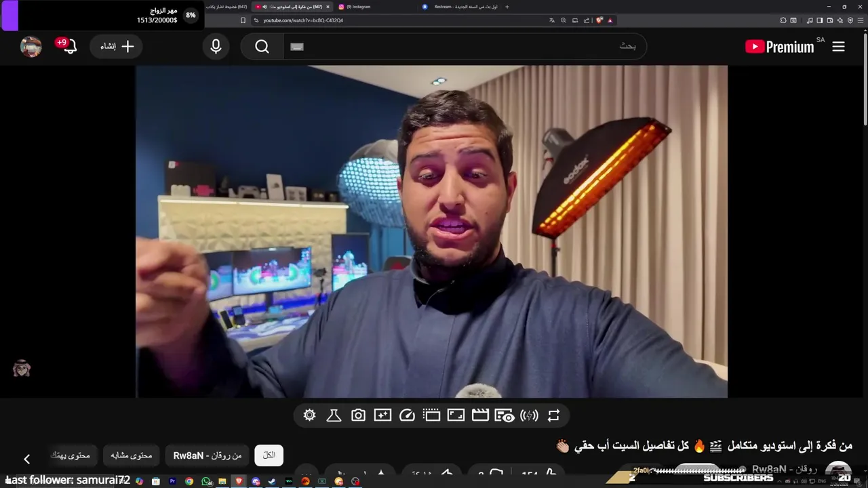The height and width of the screenshot is (488, 868).
Task: Click the zoom magnifier icon in address bar
Action: (x=564, y=20)
